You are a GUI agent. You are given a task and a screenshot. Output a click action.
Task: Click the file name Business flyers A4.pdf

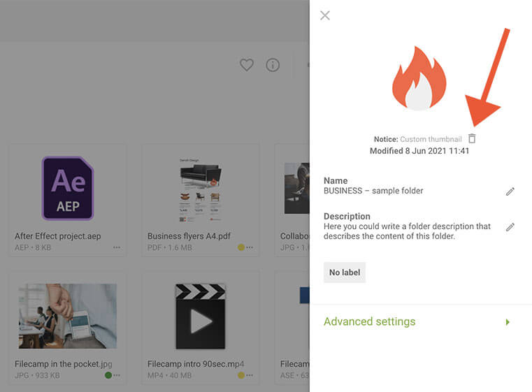point(189,236)
